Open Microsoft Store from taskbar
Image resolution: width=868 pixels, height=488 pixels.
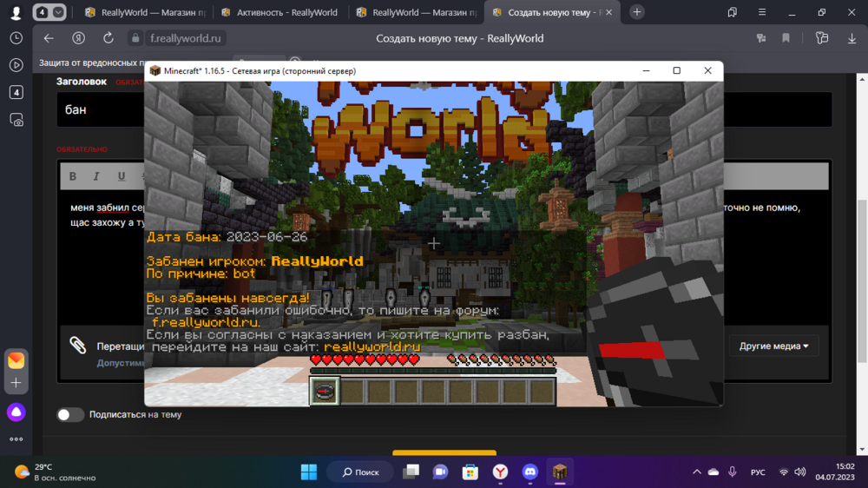[470, 472]
